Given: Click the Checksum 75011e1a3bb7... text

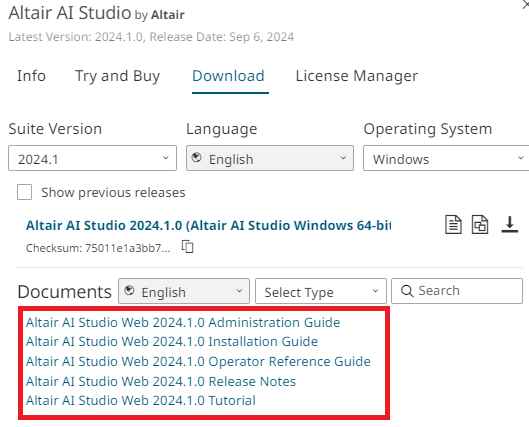Looking at the screenshot, I should 98,248.
